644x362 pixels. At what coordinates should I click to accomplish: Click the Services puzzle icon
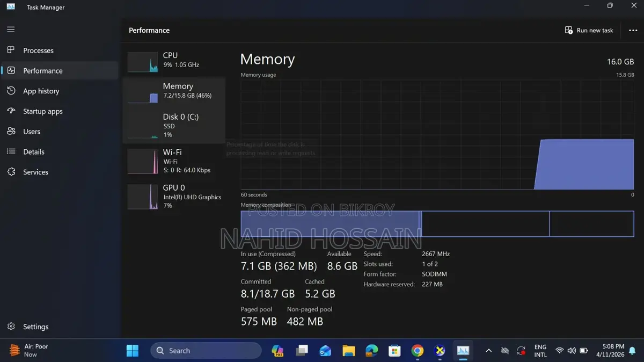pos(11,172)
